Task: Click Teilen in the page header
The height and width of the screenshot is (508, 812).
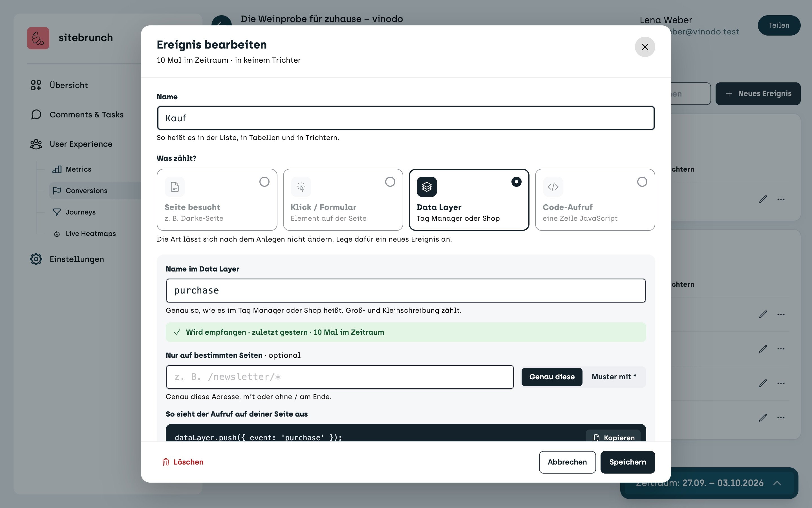Action: tap(779, 25)
